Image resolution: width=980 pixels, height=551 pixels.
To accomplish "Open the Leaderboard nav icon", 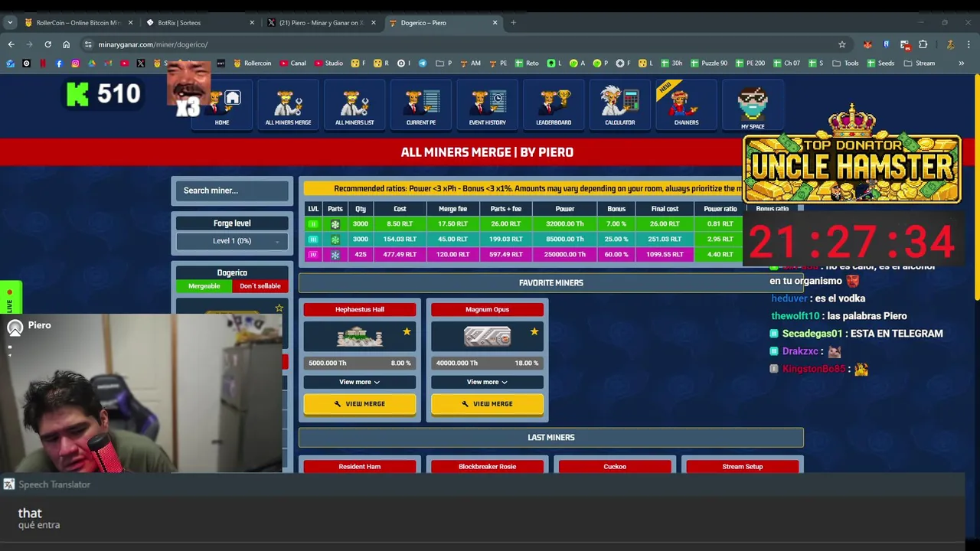I will pyautogui.click(x=554, y=106).
